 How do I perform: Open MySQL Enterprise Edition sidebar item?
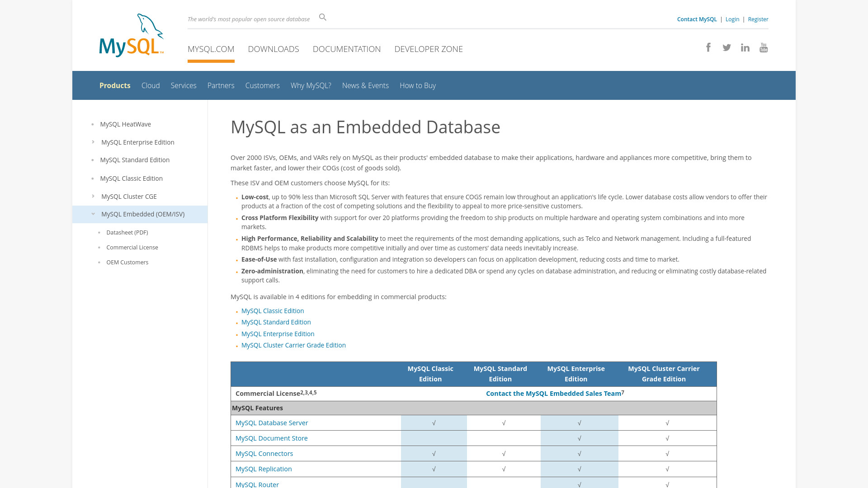pos(138,142)
